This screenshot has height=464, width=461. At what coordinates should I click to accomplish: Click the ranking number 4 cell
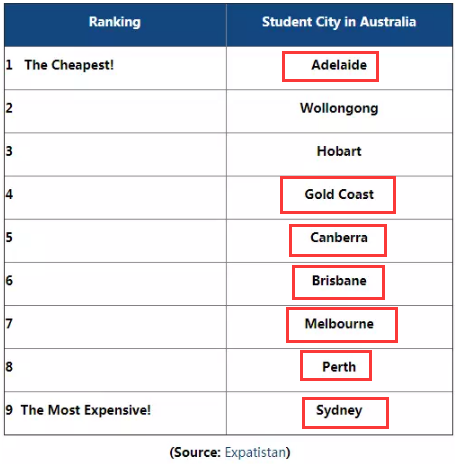click(115, 198)
